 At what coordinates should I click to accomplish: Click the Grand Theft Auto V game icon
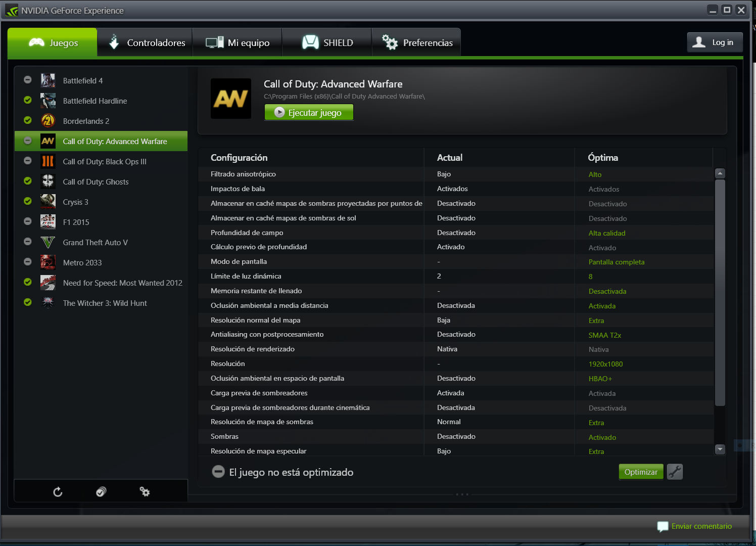(x=48, y=243)
